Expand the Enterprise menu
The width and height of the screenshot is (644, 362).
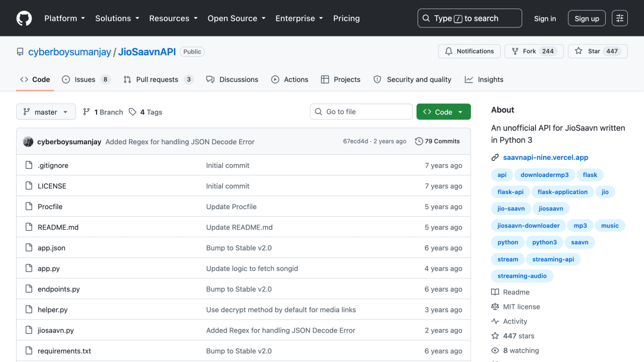click(299, 18)
